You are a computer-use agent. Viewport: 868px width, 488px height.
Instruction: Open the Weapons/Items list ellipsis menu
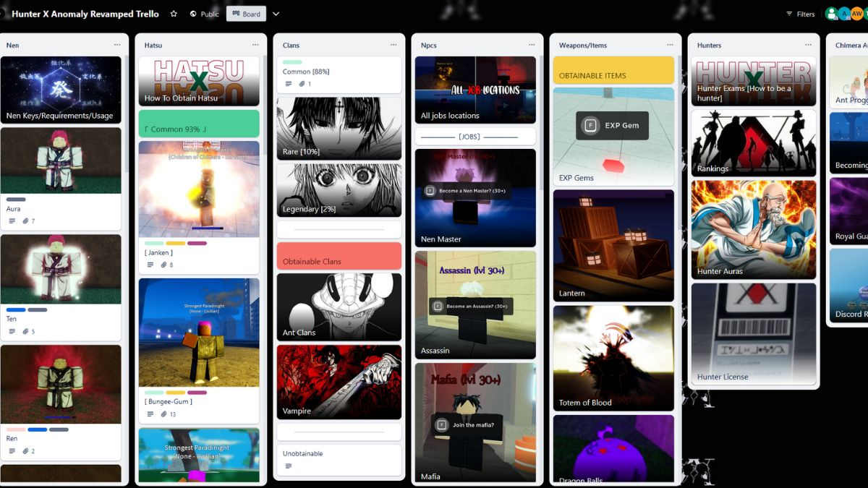tap(669, 45)
